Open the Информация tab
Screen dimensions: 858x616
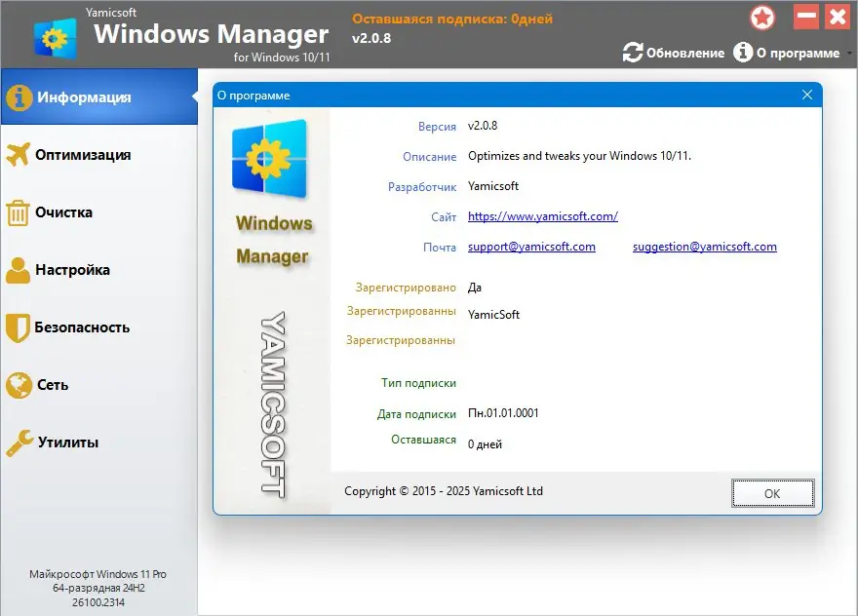(x=99, y=96)
